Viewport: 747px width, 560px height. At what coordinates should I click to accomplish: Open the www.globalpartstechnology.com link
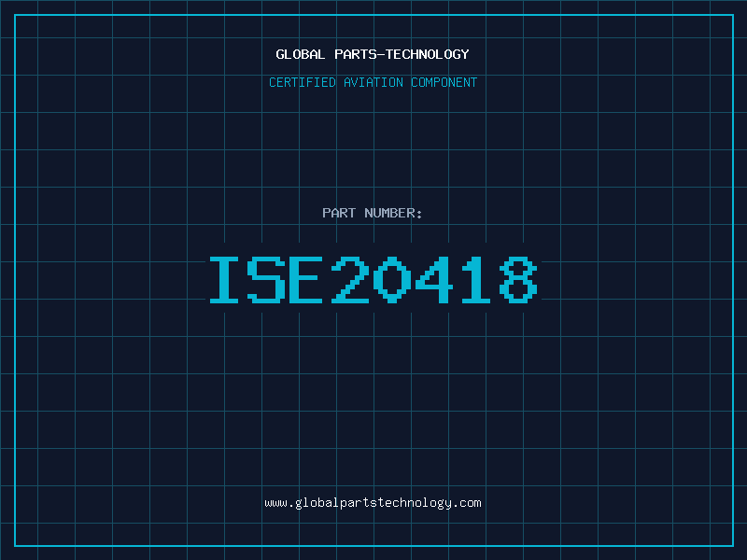(x=373, y=503)
